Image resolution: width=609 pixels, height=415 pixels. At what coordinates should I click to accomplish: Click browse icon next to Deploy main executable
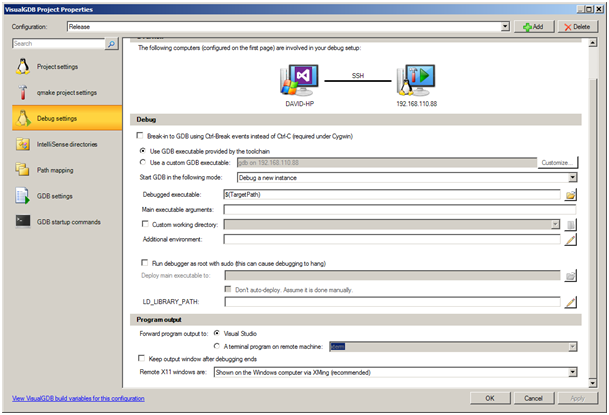coord(570,276)
